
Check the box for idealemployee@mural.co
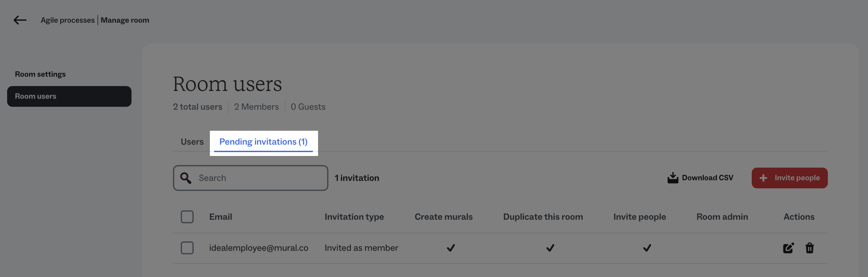click(x=187, y=248)
